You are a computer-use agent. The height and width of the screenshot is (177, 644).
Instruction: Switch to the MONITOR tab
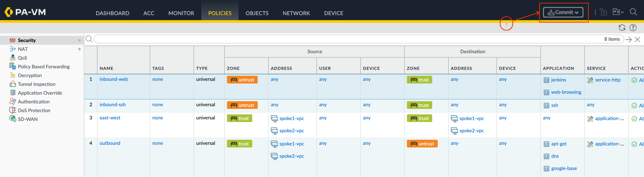[181, 13]
